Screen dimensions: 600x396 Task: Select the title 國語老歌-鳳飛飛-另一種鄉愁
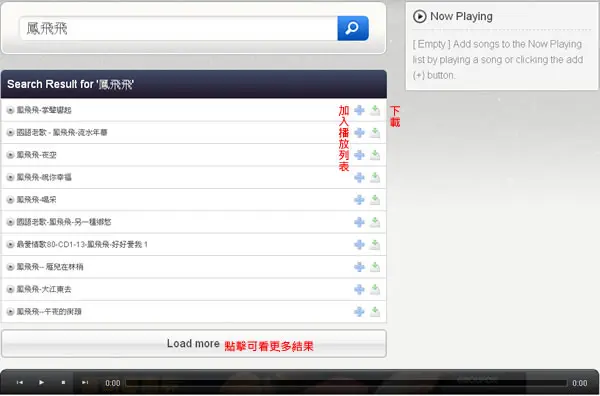click(64, 222)
